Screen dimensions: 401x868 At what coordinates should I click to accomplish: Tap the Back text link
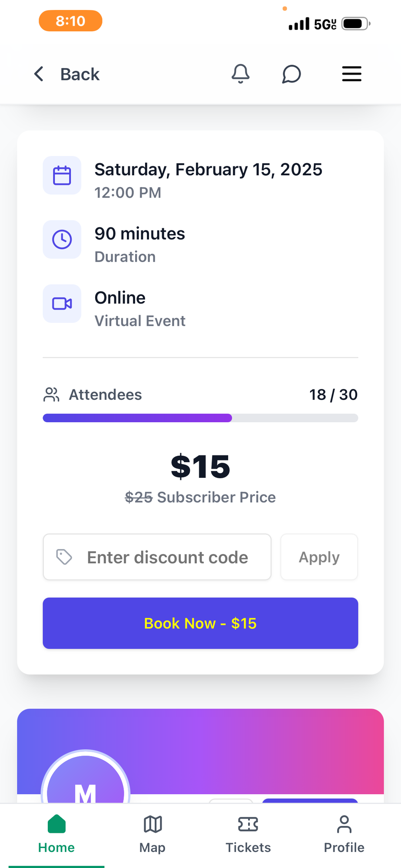[80, 74]
